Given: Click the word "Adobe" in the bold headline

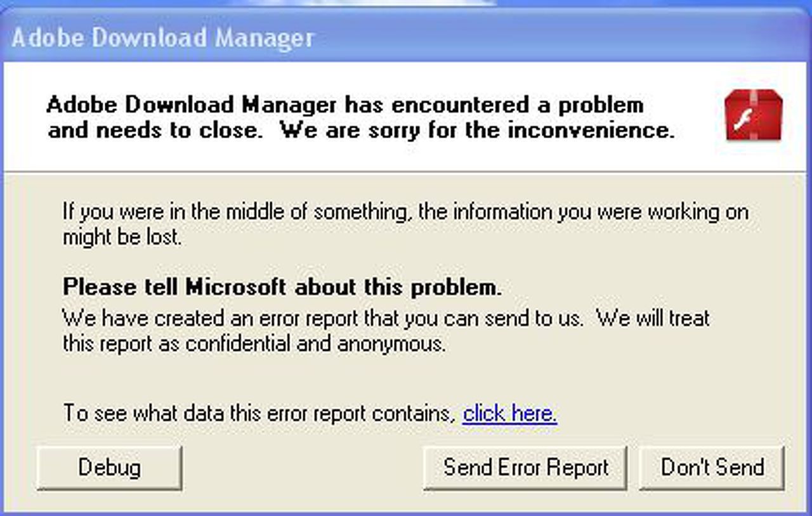Looking at the screenshot, I should click(82, 105).
